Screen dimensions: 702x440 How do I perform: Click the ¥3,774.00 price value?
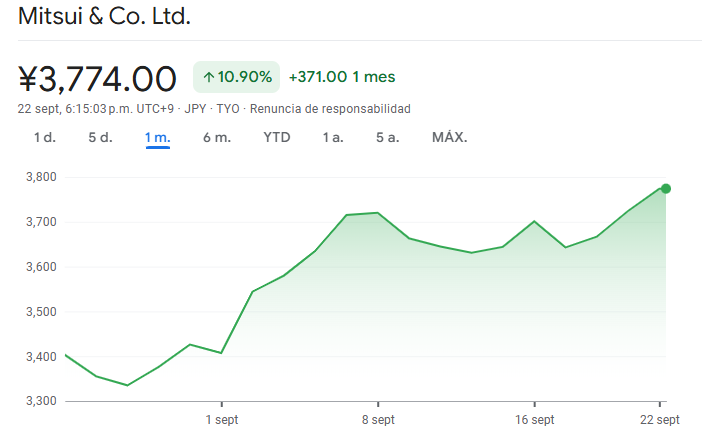point(97,79)
